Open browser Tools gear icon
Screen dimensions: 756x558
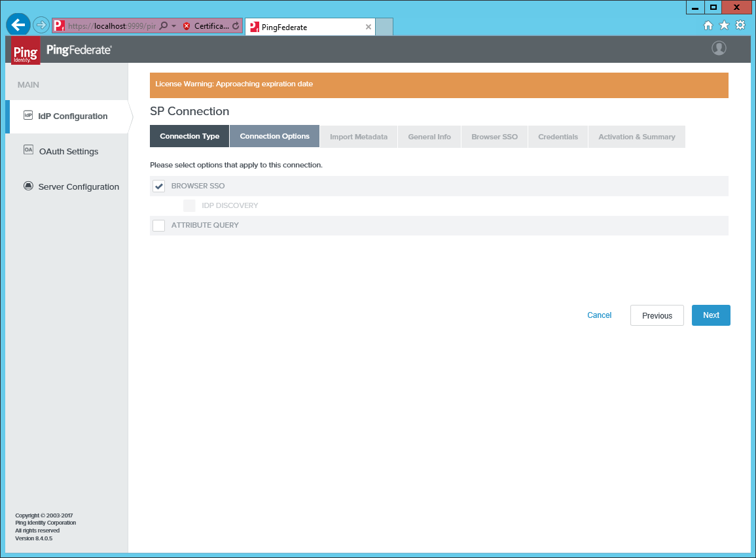740,25
